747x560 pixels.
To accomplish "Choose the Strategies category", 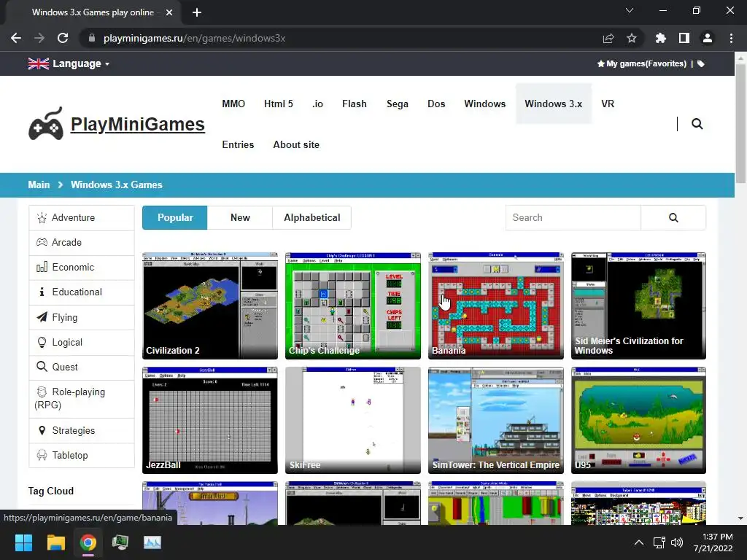I will pos(82,430).
